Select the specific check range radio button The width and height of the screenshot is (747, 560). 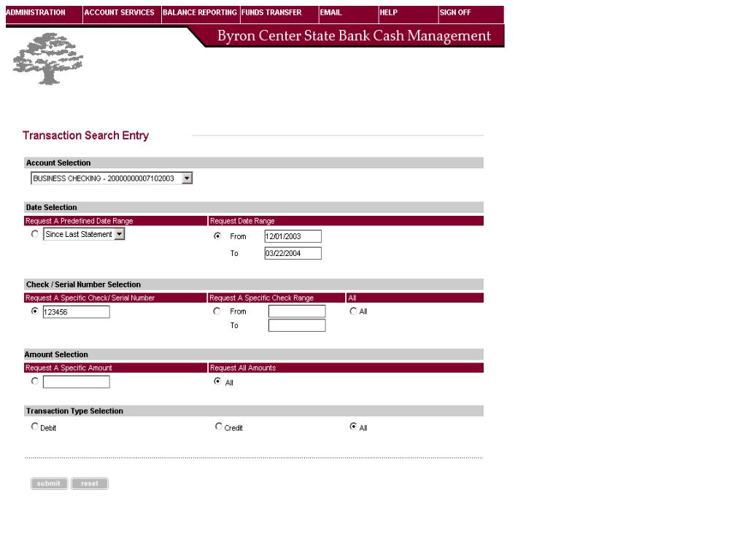(x=217, y=311)
